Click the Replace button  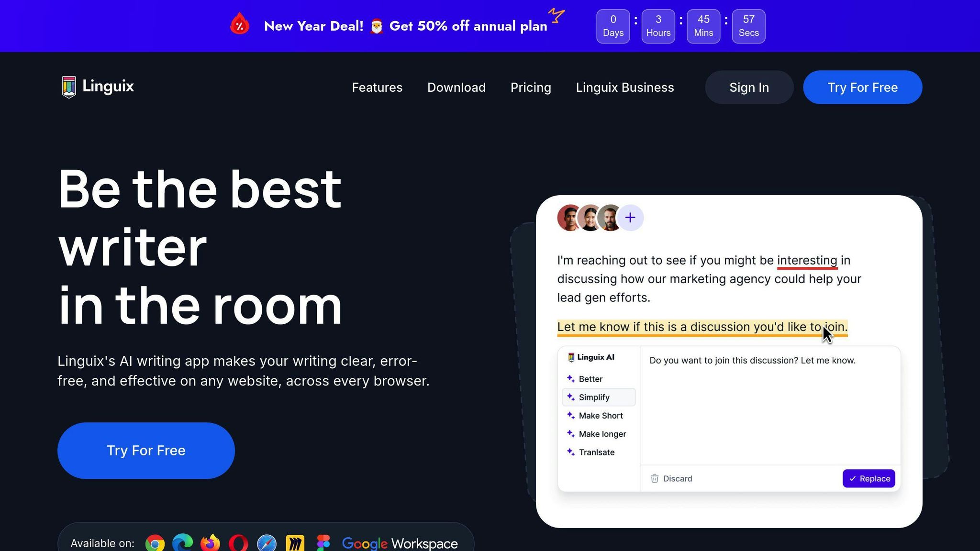click(x=869, y=479)
